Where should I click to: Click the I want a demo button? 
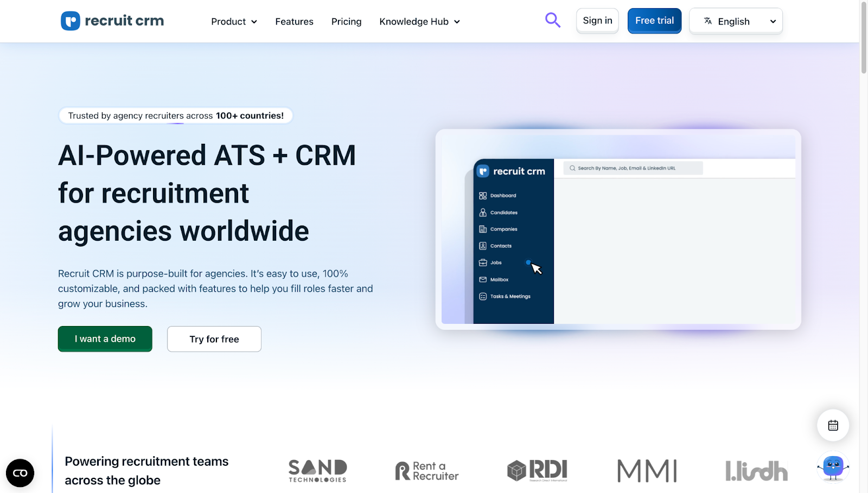click(105, 339)
